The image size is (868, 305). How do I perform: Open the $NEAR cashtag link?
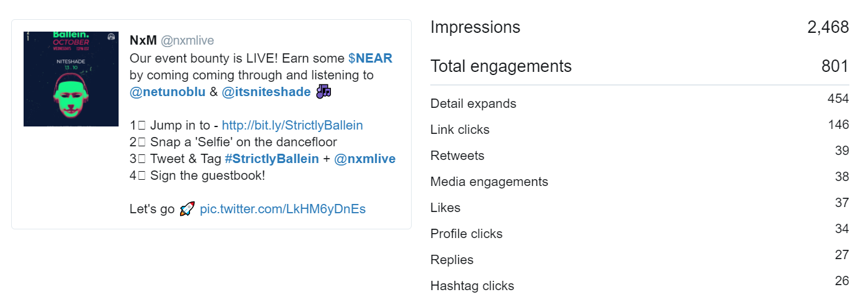[370, 58]
